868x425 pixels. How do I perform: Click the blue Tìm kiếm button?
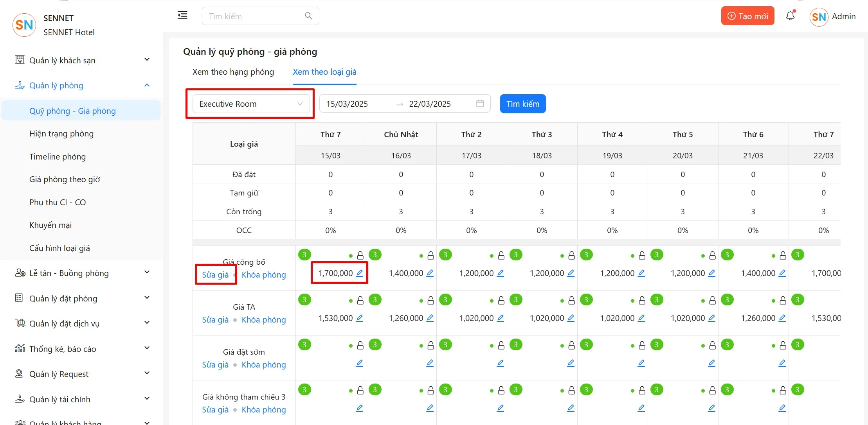tap(522, 104)
